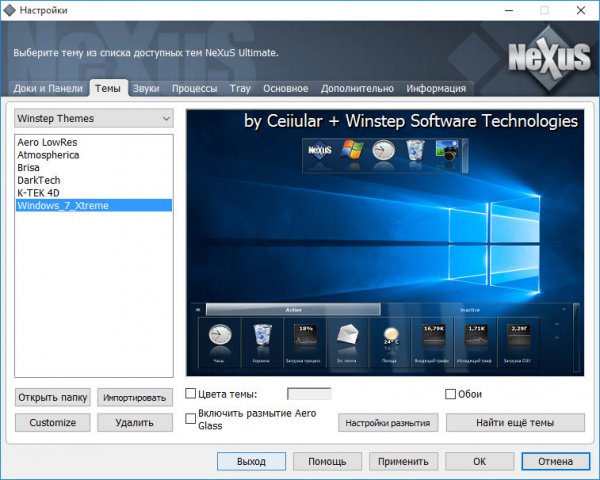The height and width of the screenshot is (480, 600).
Task: Confirm with the OK button
Action: coord(479,461)
